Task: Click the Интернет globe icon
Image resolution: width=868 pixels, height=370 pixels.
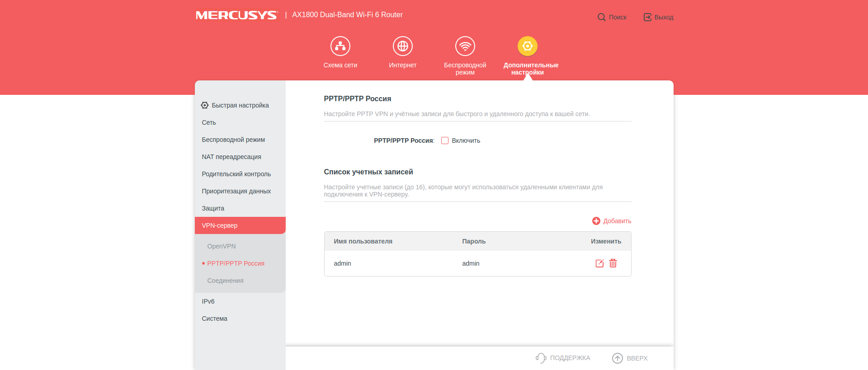Action: 402,46
